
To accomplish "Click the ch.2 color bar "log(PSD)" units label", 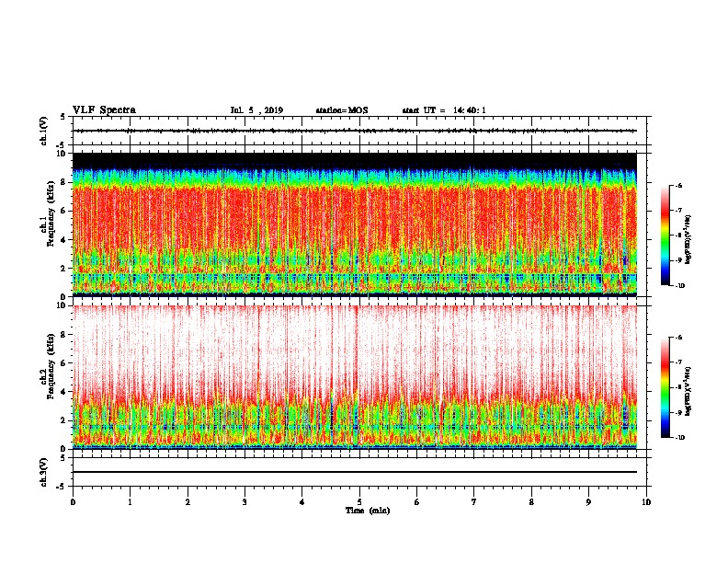I will click(x=688, y=392).
